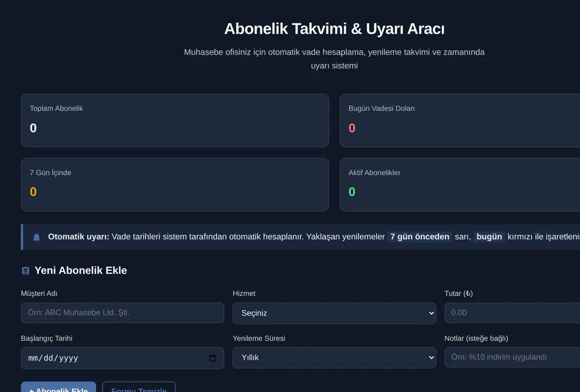Click the Başlangıç Tarihi field label
The height and width of the screenshot is (392, 580).
pyautogui.click(x=47, y=338)
